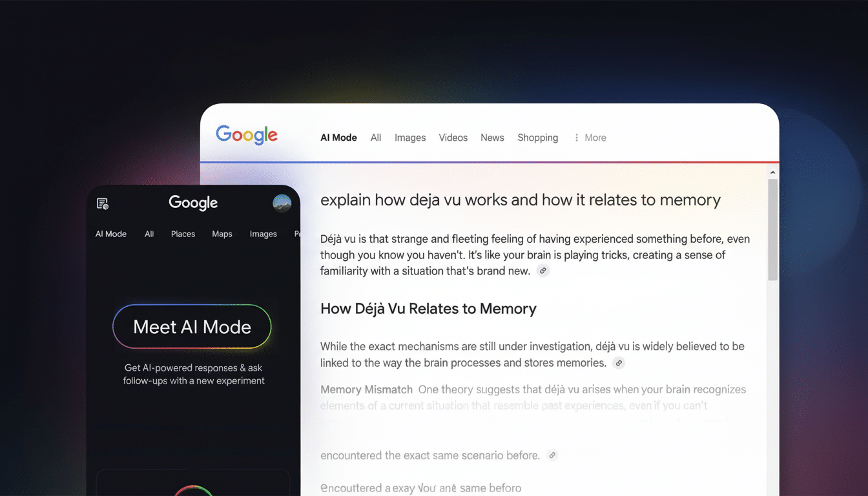Select the News search category
This screenshot has width=868, height=496.
(x=492, y=138)
